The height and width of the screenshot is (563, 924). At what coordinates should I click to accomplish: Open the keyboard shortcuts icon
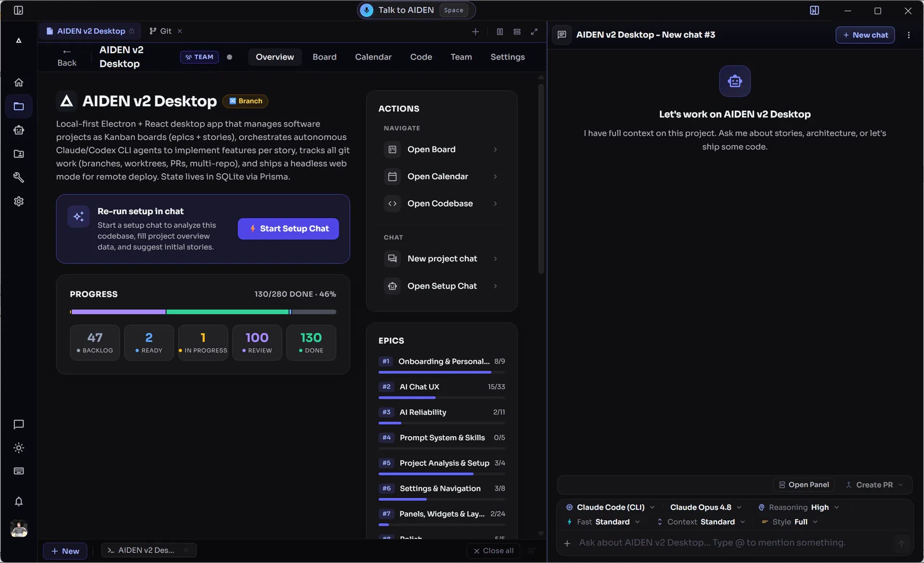[x=19, y=471]
